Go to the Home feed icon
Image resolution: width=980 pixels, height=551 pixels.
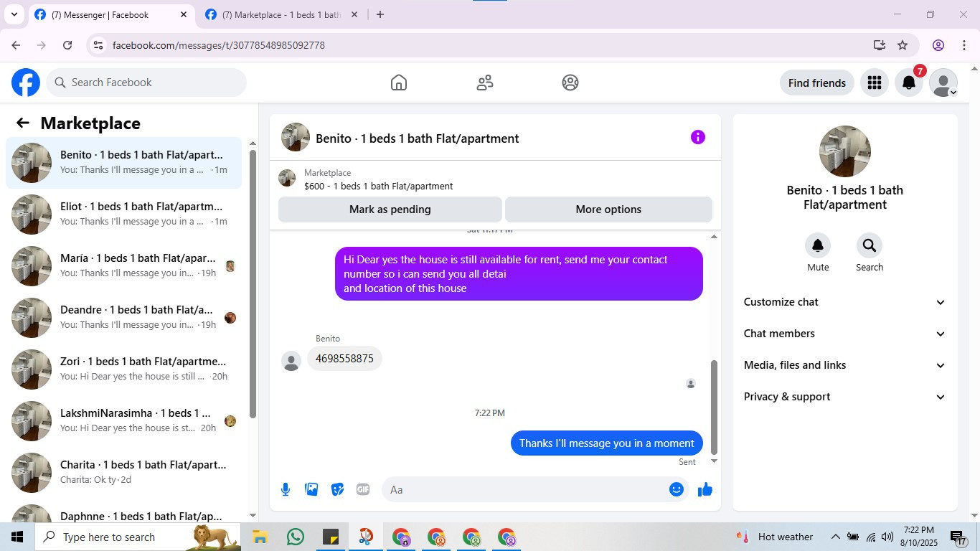click(399, 83)
